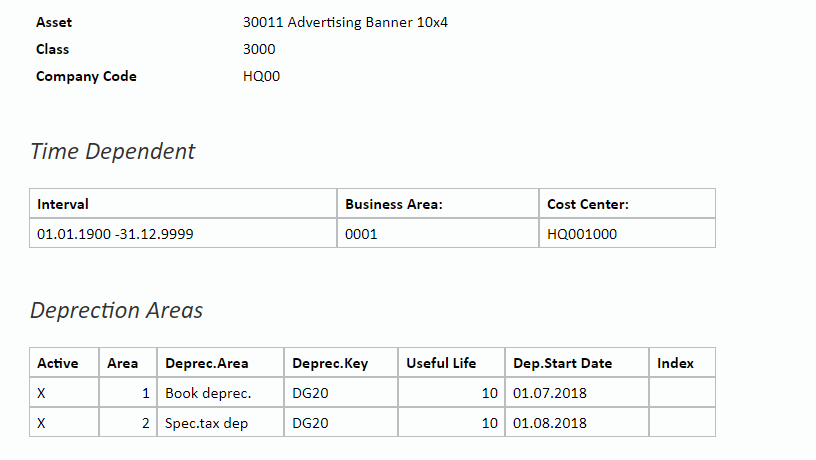Click the asset name 30011 Advertising Banner 10x4
Viewport: 816px width, 460px height.
coord(345,22)
